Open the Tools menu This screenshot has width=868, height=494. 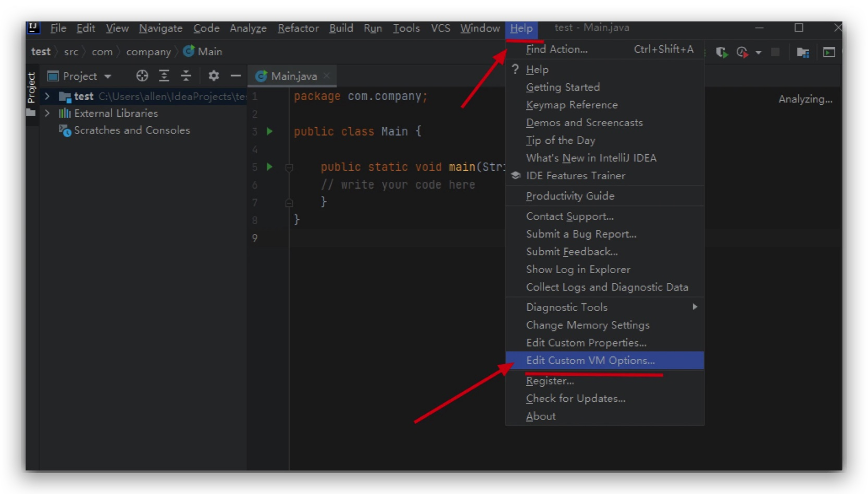pyautogui.click(x=406, y=29)
